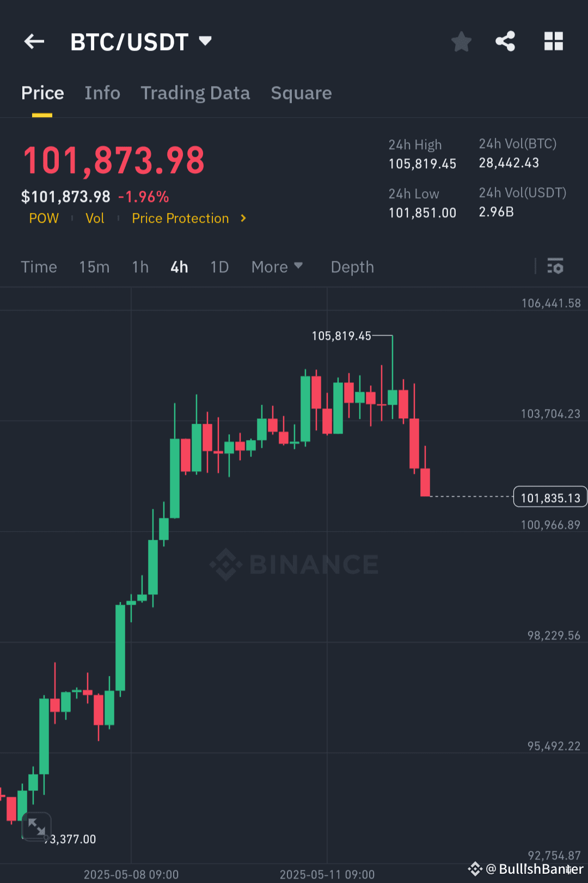Enable the 1h timeframe view
The width and height of the screenshot is (588, 883).
tap(140, 267)
